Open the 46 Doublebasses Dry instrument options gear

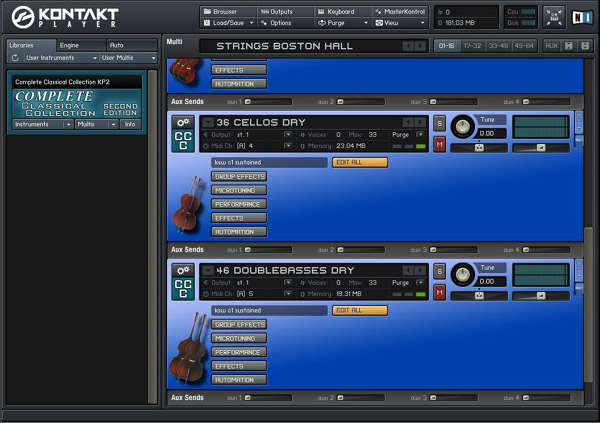[x=183, y=270]
